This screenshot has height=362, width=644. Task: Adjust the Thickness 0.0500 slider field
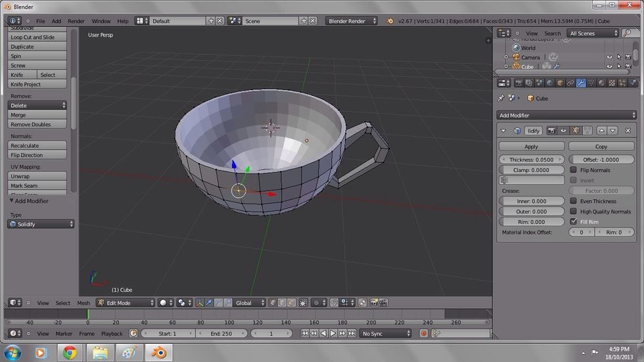[532, 160]
